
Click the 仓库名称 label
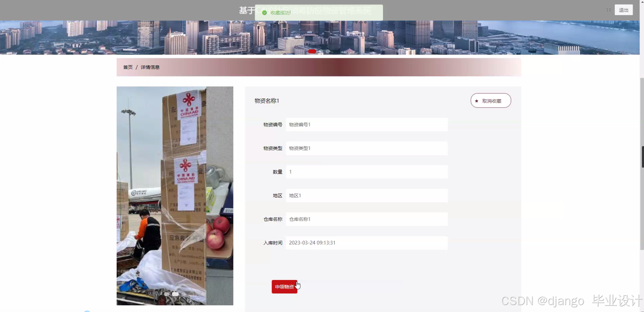[273, 219]
